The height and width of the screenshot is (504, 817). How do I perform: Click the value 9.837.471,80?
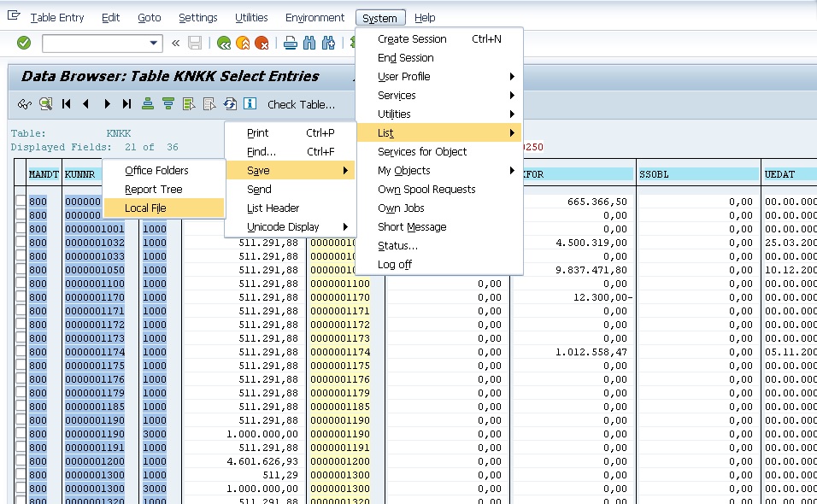coord(591,270)
